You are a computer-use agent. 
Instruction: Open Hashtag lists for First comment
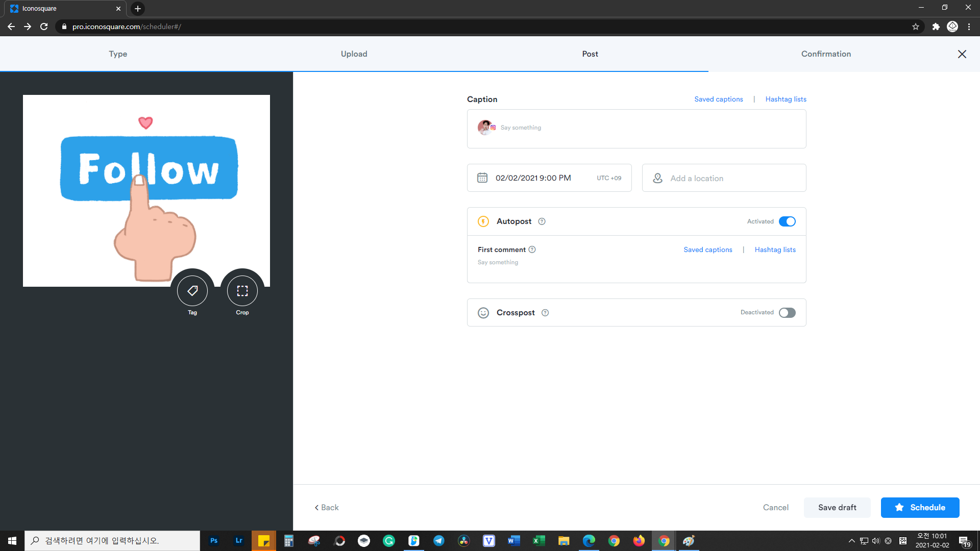tap(775, 249)
